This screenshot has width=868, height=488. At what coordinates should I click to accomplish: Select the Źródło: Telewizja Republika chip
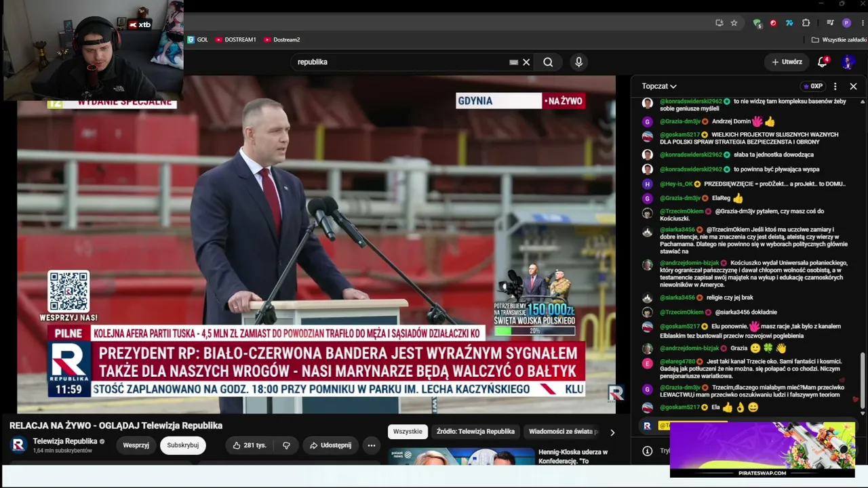coord(475,431)
